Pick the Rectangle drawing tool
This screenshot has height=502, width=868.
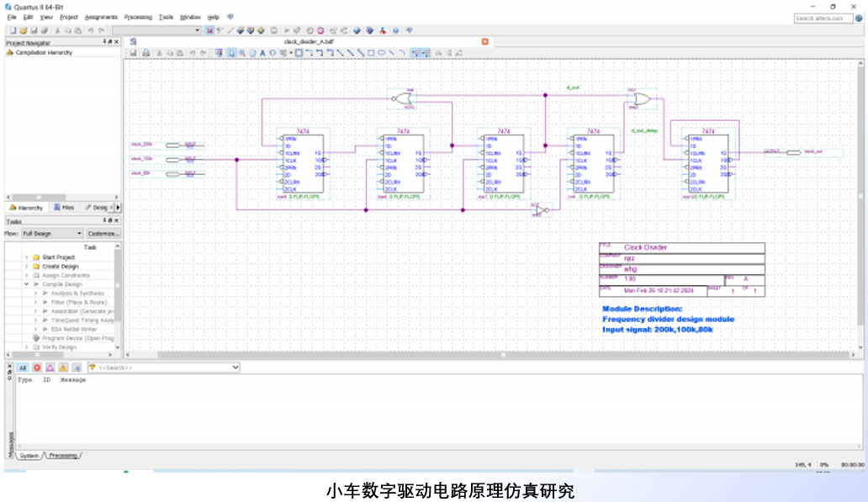371,53
